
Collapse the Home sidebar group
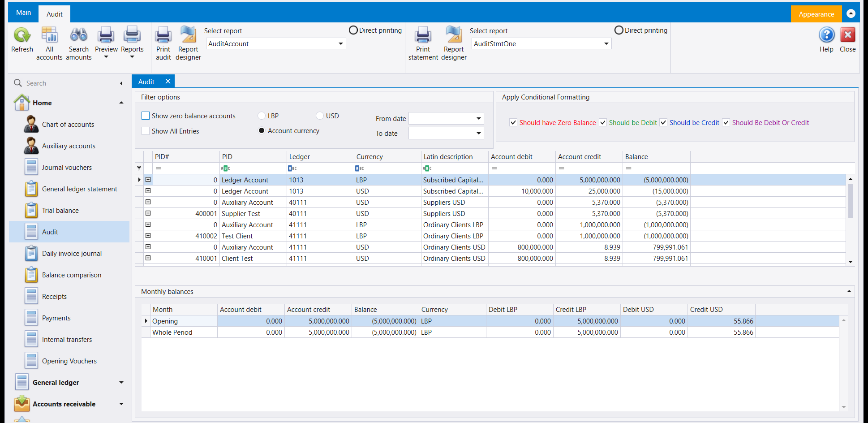[x=121, y=103]
